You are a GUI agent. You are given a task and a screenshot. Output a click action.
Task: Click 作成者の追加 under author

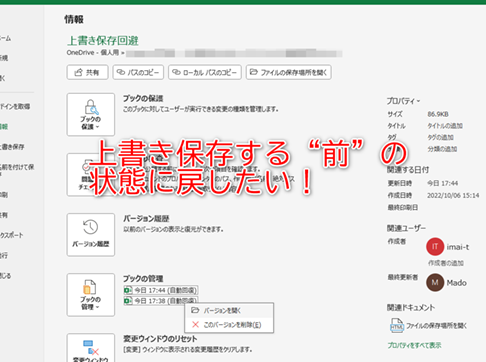(446, 263)
